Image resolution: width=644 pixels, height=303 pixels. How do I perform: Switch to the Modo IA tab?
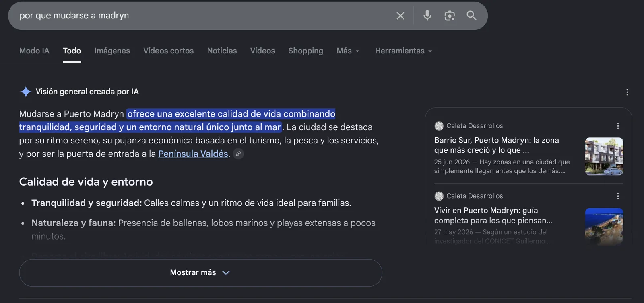click(34, 51)
